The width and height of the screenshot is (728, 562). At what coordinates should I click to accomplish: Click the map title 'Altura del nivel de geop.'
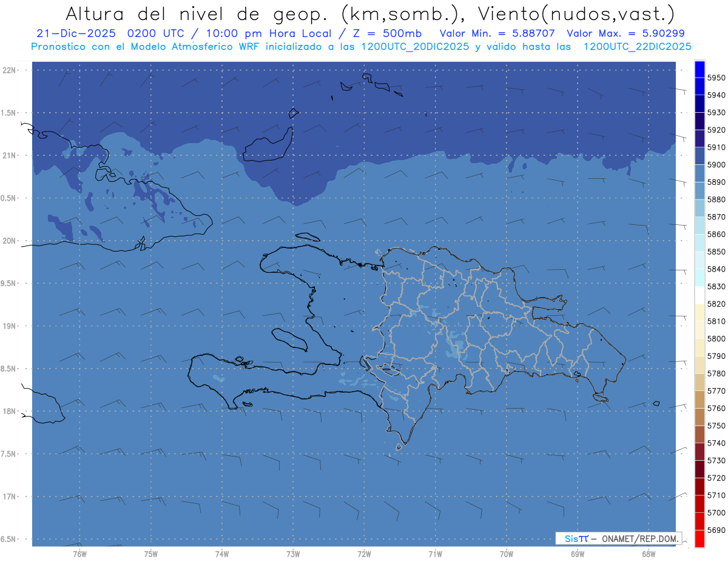click(x=197, y=13)
